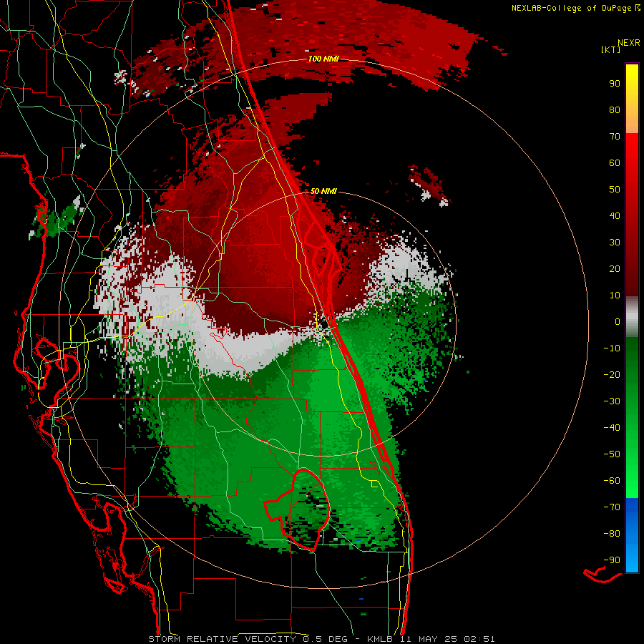Click the 11 MAY 25 date text
The width and height of the screenshot is (644, 644).
click(x=429, y=639)
